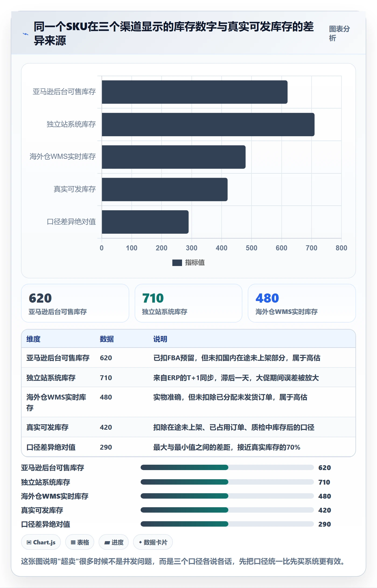The width and height of the screenshot is (377, 588).
Task: Select the 进度 tag chip
Action: click(114, 542)
